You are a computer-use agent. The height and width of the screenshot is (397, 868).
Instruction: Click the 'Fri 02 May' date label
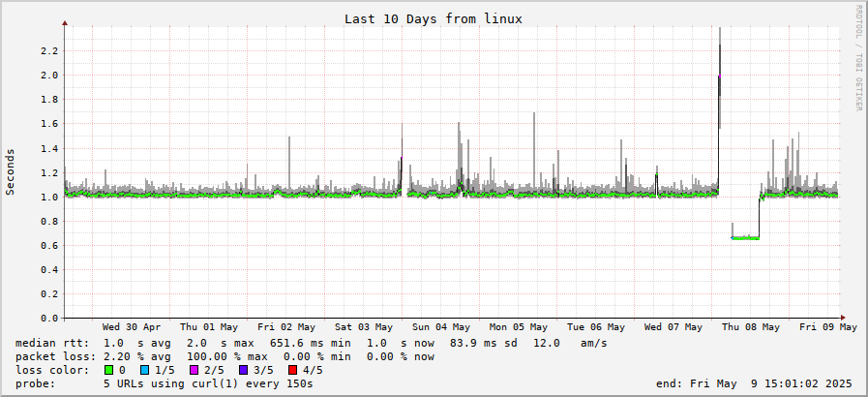(286, 327)
